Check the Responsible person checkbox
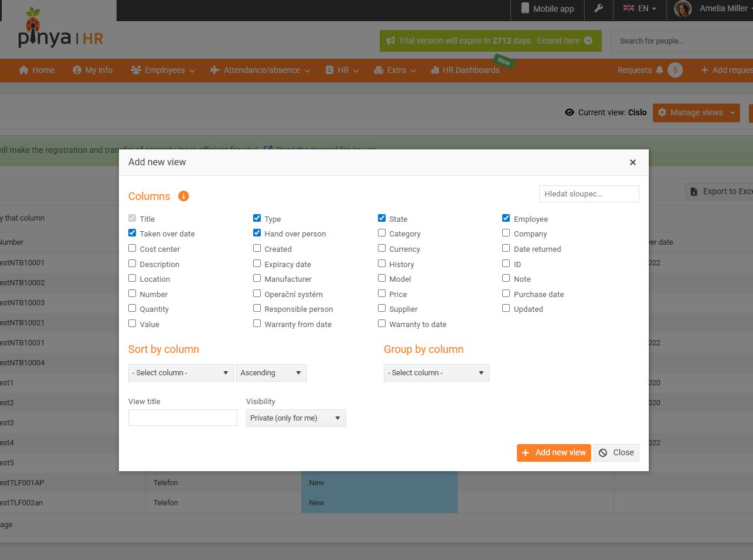 [257, 308]
